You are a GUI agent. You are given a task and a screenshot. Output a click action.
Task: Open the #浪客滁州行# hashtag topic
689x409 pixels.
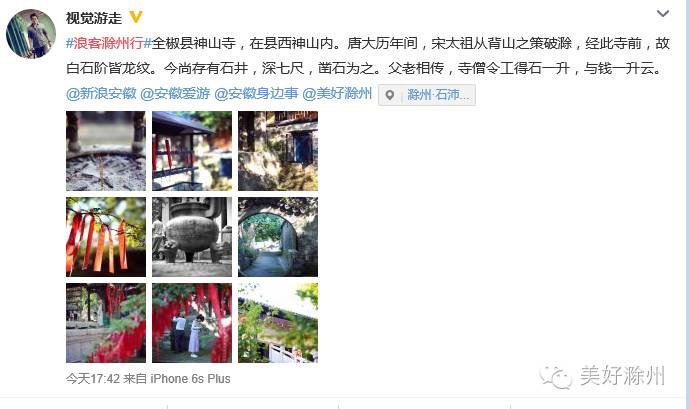coord(109,43)
